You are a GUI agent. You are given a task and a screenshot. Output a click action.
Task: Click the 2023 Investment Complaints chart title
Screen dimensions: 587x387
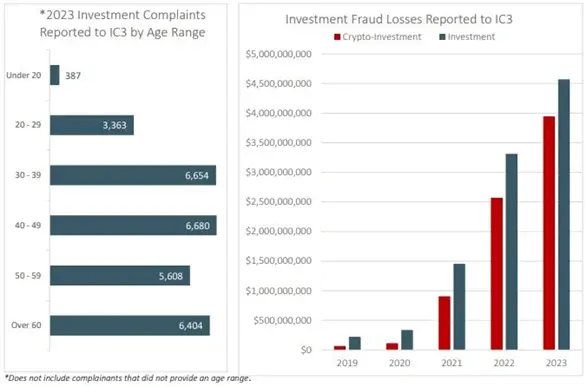coord(122,23)
